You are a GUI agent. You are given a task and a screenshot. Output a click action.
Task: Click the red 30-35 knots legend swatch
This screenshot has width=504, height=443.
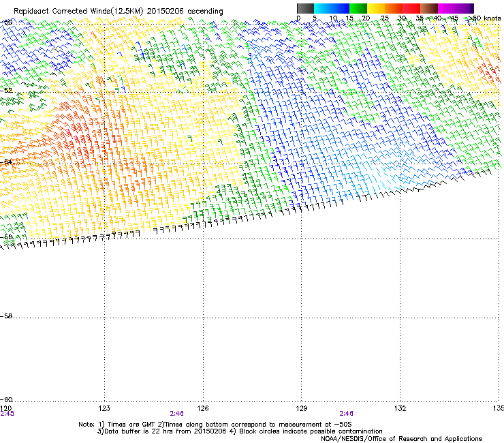click(x=411, y=8)
